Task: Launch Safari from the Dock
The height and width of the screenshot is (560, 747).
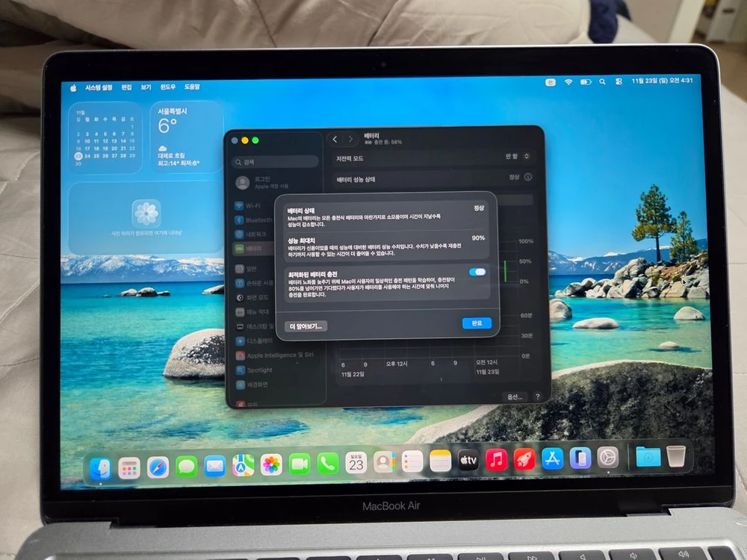Action: [x=158, y=467]
